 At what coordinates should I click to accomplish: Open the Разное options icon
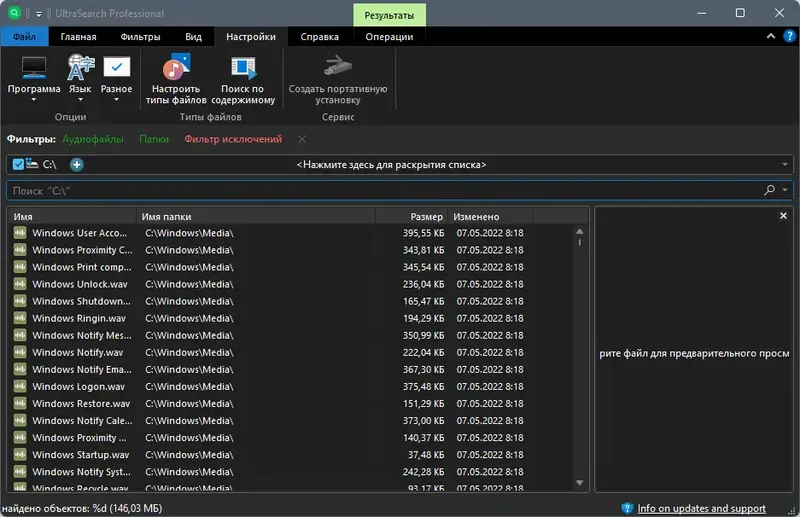coord(116,67)
